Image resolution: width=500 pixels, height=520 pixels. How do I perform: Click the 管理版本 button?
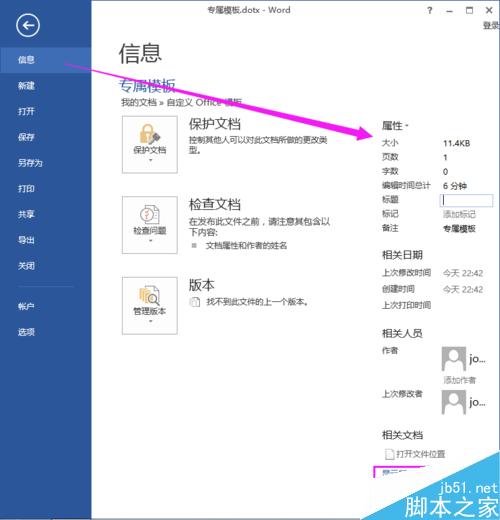click(x=150, y=306)
